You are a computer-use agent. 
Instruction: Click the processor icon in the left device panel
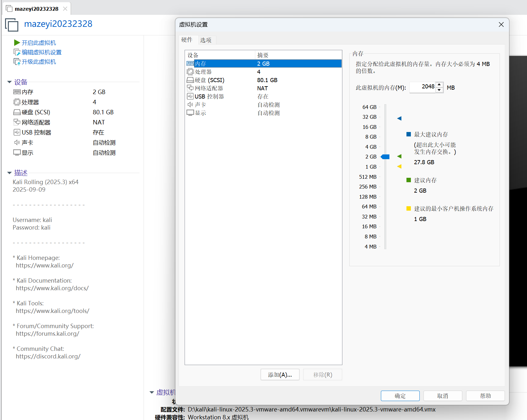tap(17, 102)
